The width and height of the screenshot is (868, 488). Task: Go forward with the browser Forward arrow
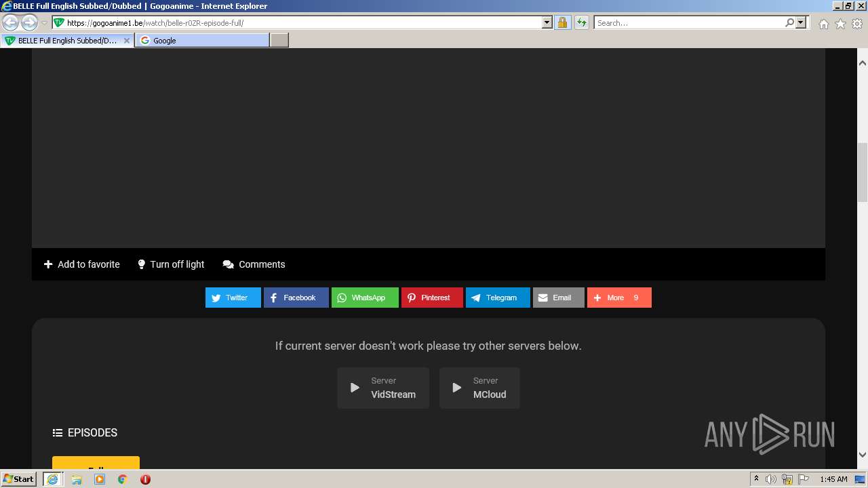29,23
